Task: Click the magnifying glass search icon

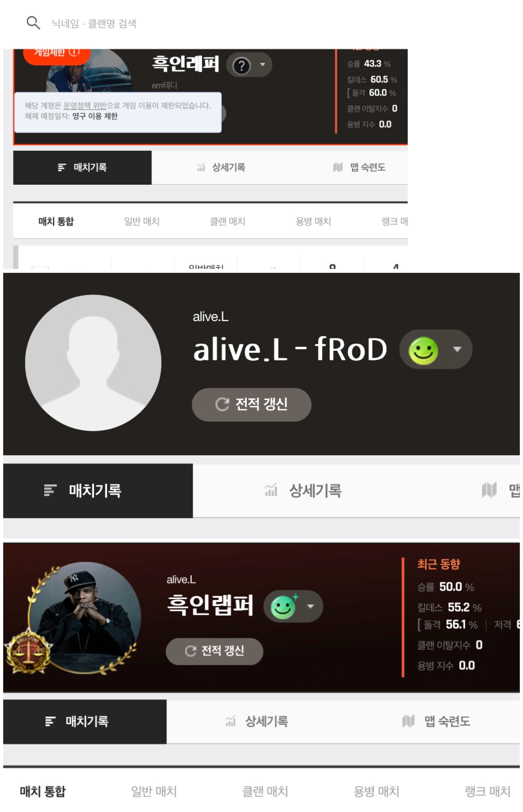Action: [x=33, y=23]
